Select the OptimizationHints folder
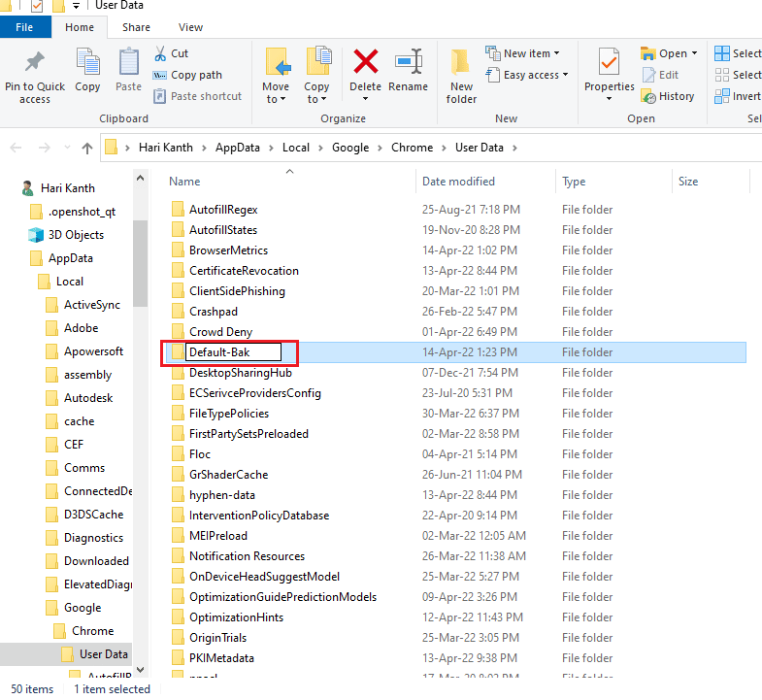 click(236, 617)
